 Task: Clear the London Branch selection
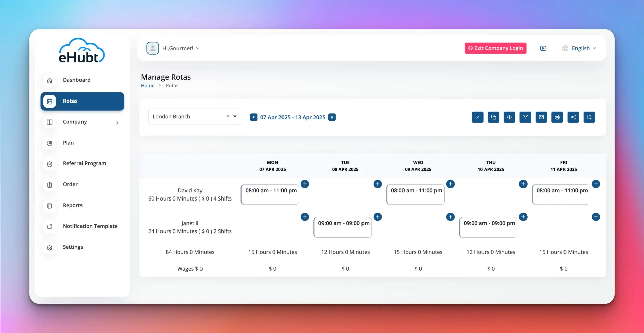228,116
